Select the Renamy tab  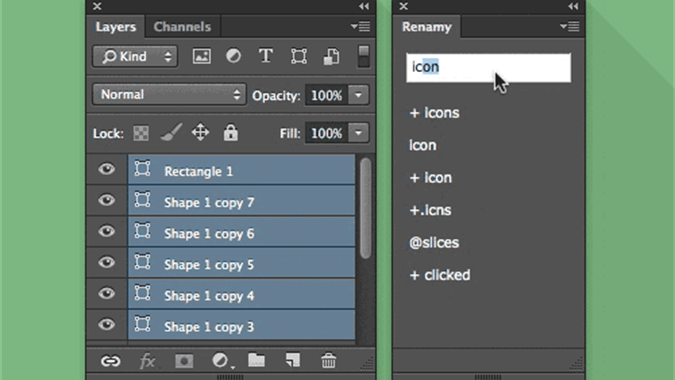click(x=427, y=27)
